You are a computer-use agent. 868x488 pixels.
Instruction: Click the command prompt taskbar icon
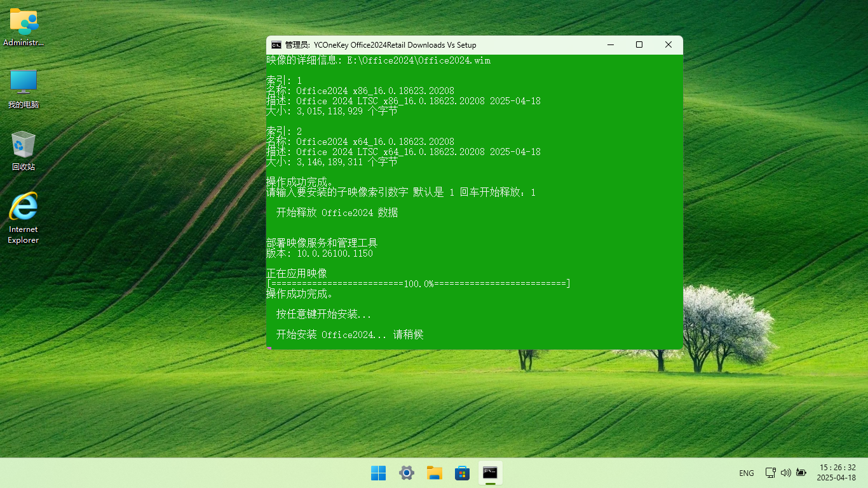point(490,473)
